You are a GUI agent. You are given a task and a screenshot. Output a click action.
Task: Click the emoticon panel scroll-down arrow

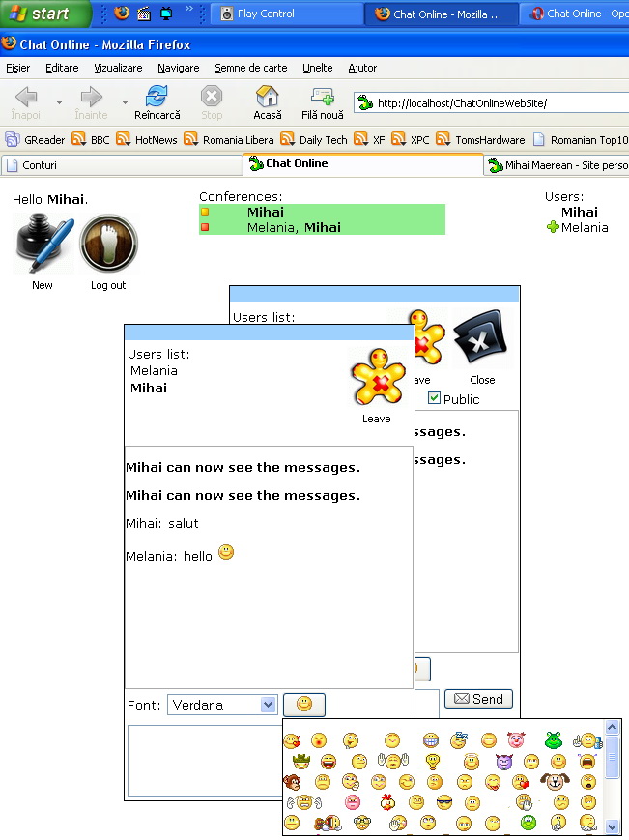point(613,826)
